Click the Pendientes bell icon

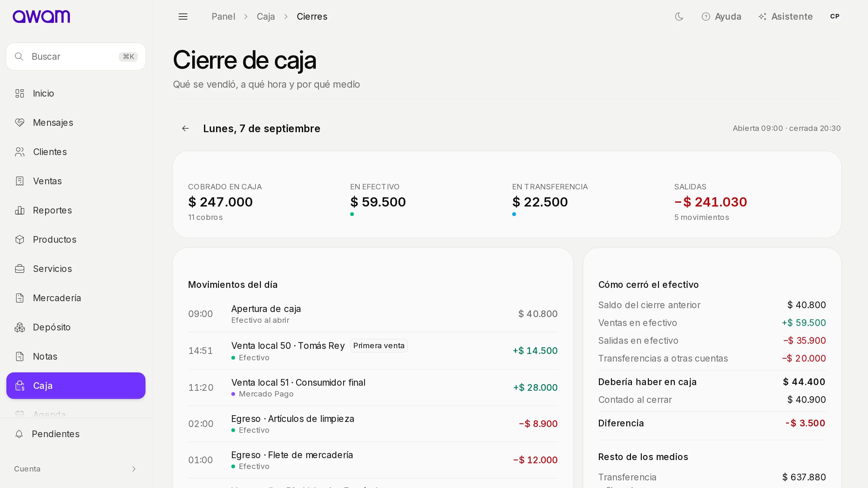(19, 434)
